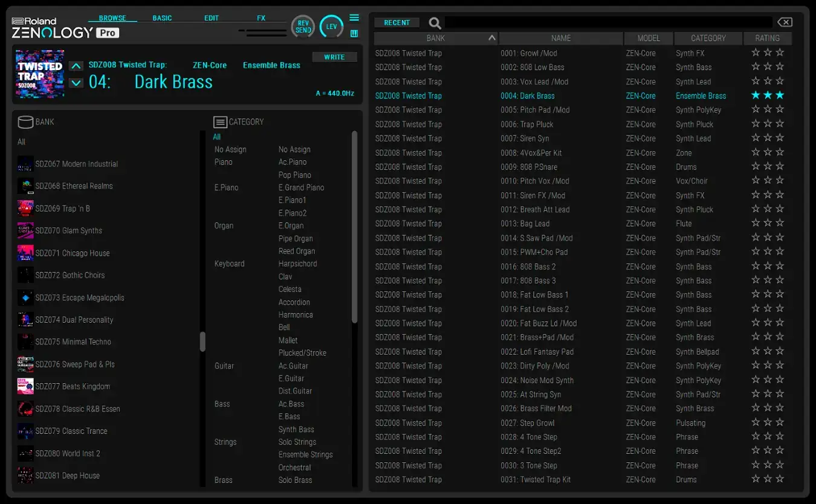This screenshot has height=504, width=816.
Task: Click the CATEGORY list icon
Action: (x=220, y=122)
